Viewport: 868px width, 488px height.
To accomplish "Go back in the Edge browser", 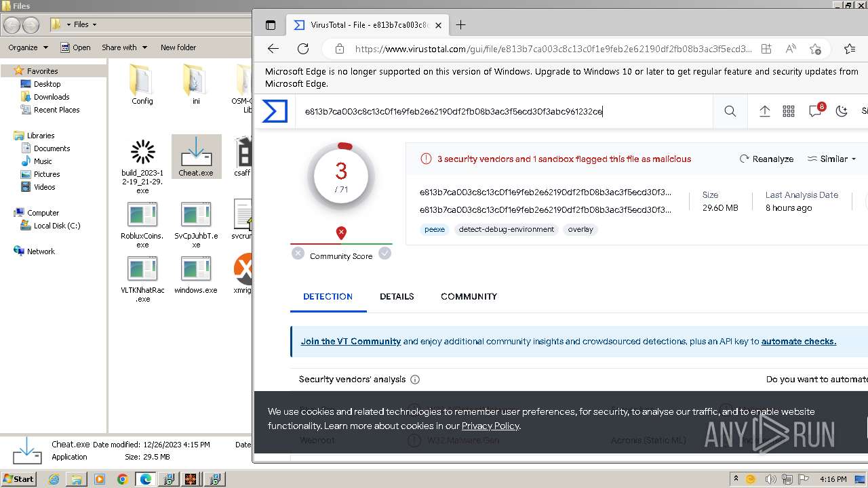I will pyautogui.click(x=273, y=49).
